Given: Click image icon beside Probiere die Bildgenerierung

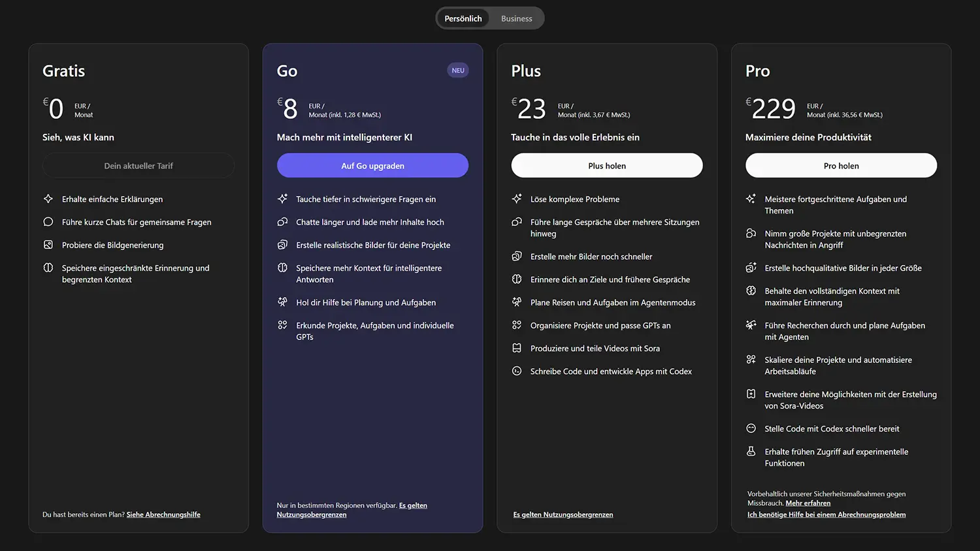Looking at the screenshot, I should click(x=48, y=245).
